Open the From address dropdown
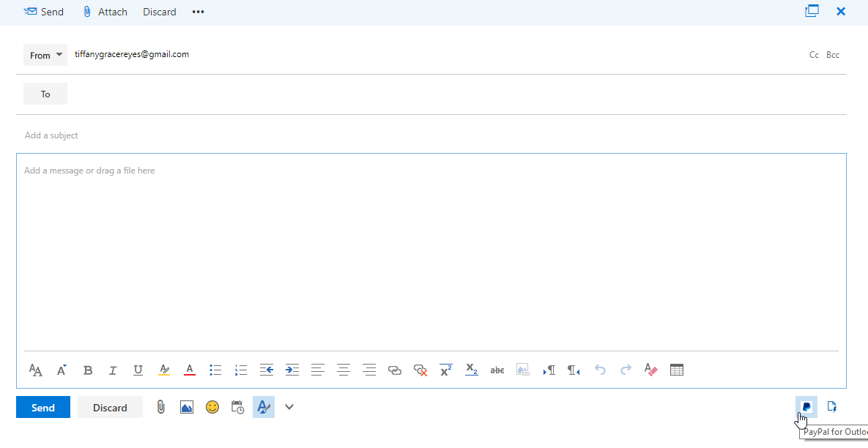The image size is (868, 448). click(x=45, y=56)
